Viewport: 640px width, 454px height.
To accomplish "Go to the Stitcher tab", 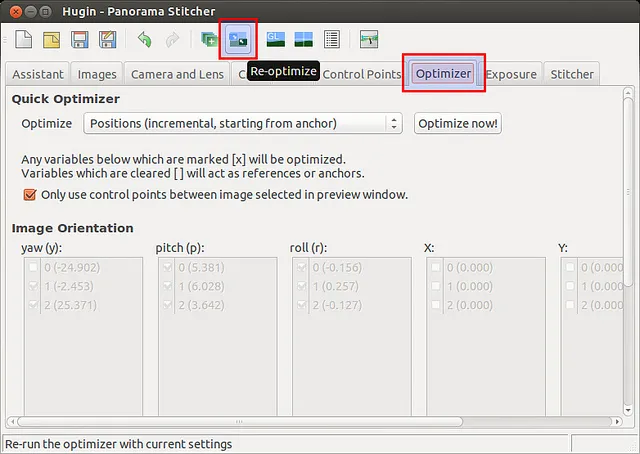I will tap(571, 74).
